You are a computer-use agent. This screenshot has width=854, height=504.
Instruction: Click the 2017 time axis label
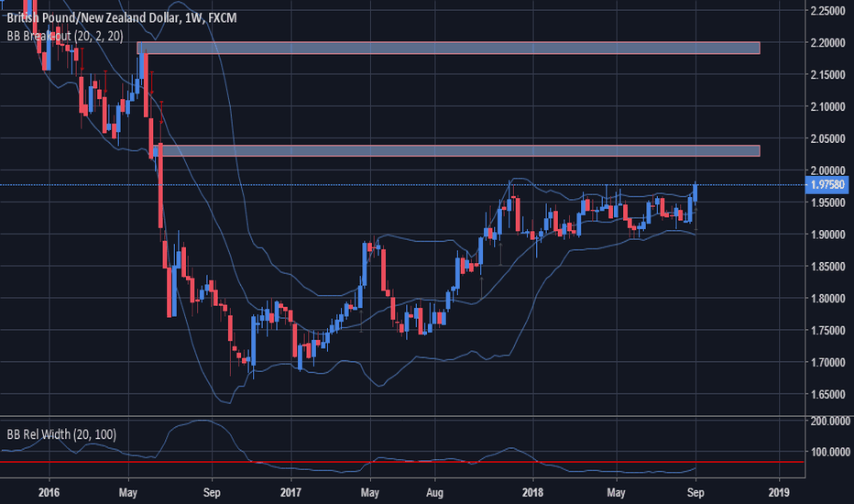[290, 493]
